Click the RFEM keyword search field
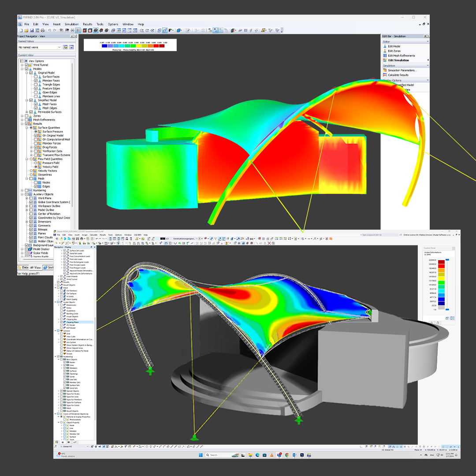476x476 pixels. point(379,235)
